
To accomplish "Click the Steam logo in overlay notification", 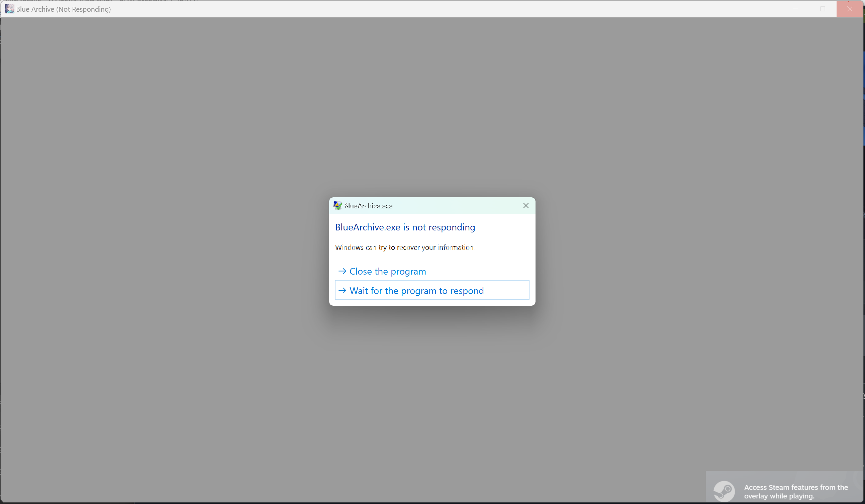I will coord(724,491).
